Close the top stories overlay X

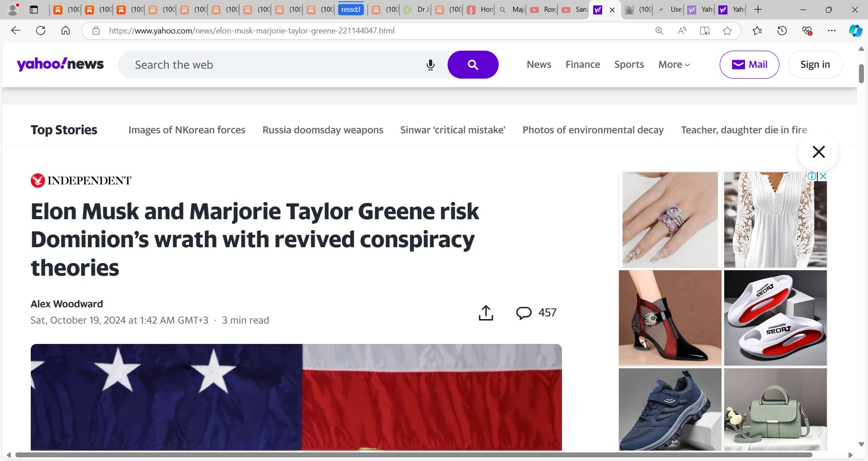tap(818, 152)
